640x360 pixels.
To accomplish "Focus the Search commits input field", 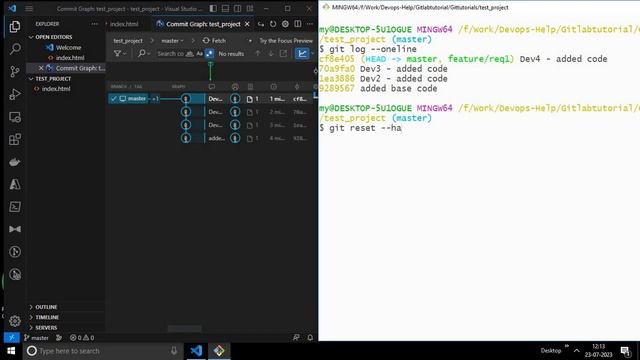I will (x=170, y=53).
